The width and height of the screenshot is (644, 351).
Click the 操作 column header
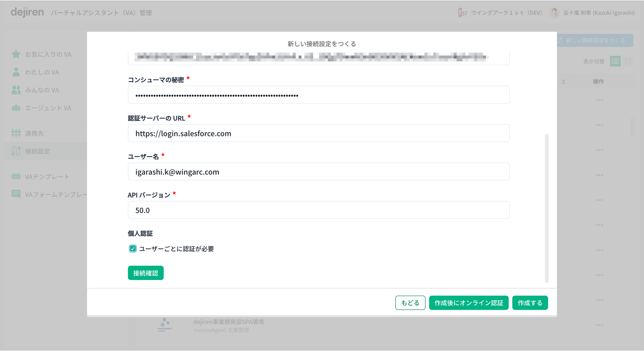[598, 82]
